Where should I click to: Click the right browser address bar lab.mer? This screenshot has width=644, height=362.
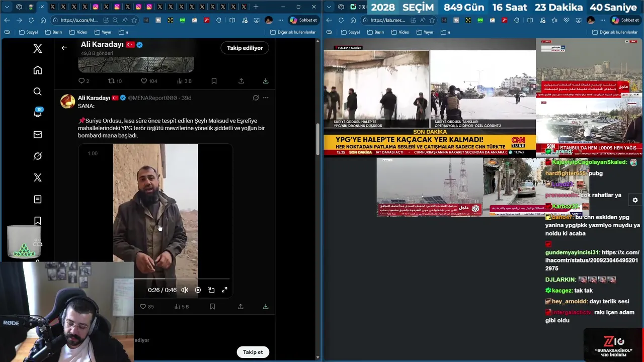[387, 20]
